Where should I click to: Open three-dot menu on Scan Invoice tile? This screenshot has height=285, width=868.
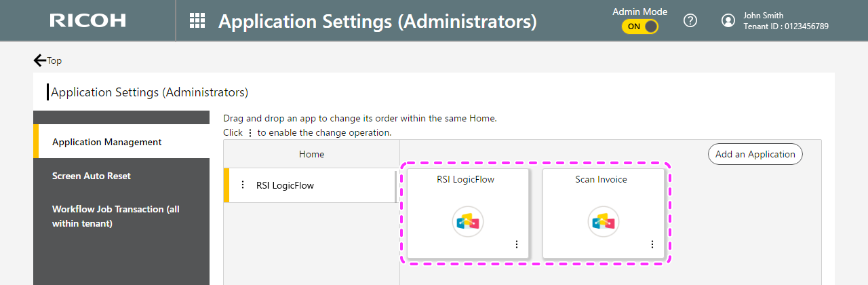click(652, 244)
